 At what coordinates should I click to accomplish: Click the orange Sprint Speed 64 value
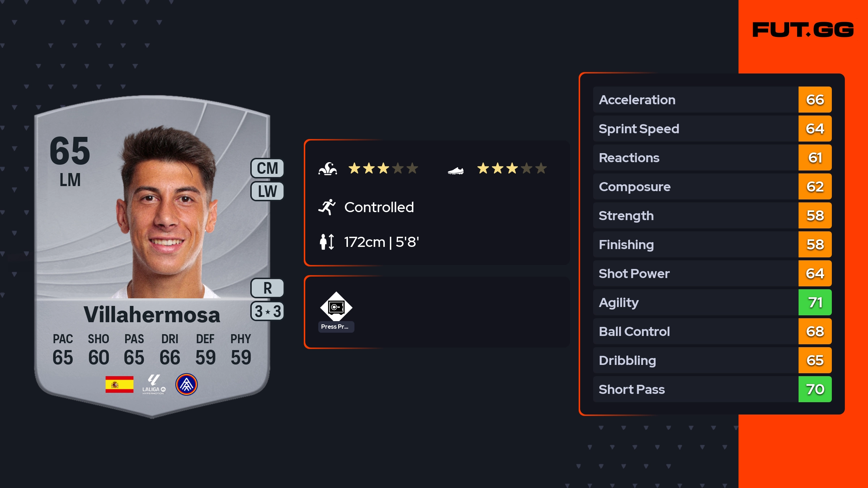pos(815,129)
